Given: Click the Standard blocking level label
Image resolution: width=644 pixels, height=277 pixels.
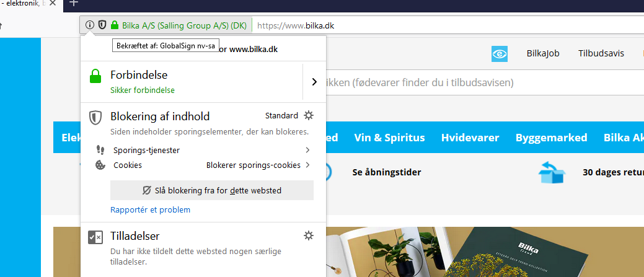Looking at the screenshot, I should click(281, 116).
